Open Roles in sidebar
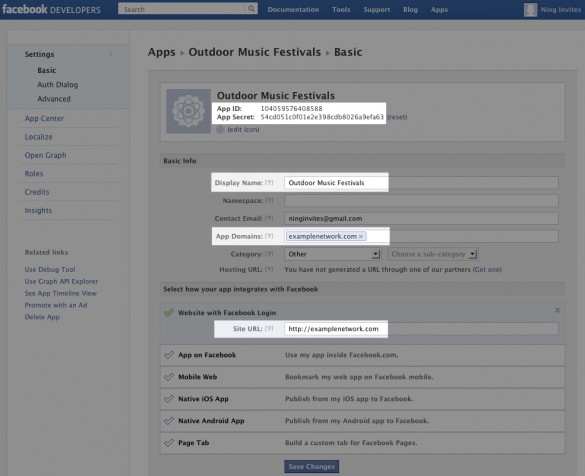The width and height of the screenshot is (585, 476). pos(34,173)
